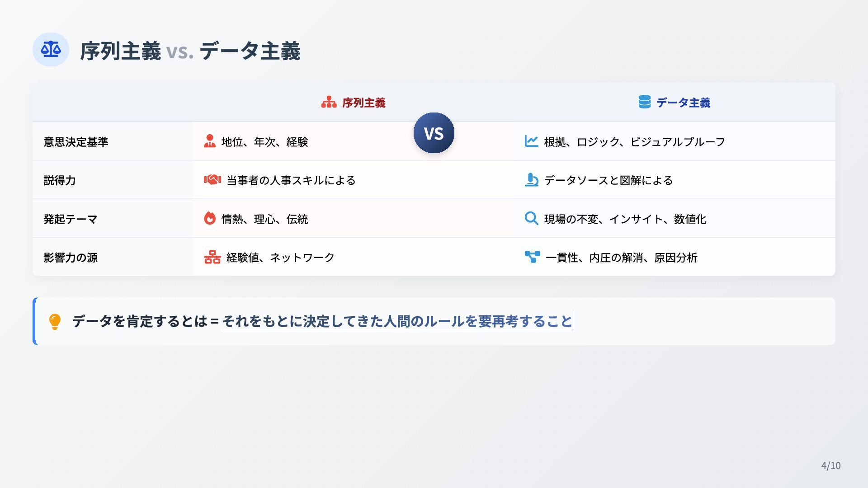Click the underlined text それをもとに決定してきた人間のルール
This screenshot has width=868, height=488.
pos(348,321)
